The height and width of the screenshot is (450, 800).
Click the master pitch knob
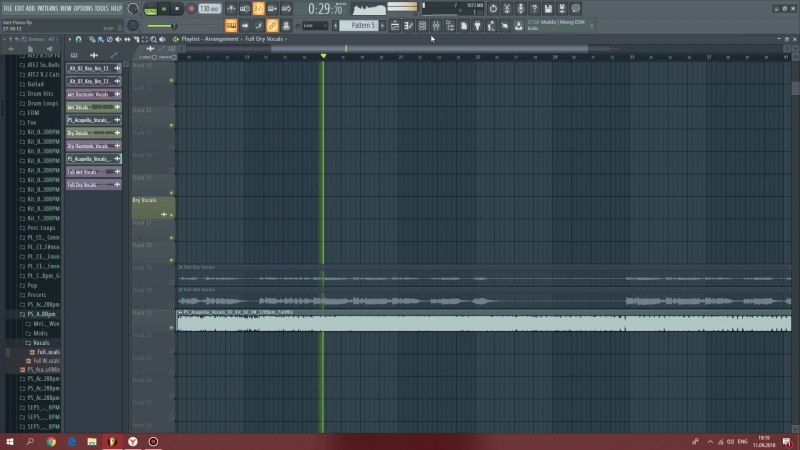(x=133, y=26)
